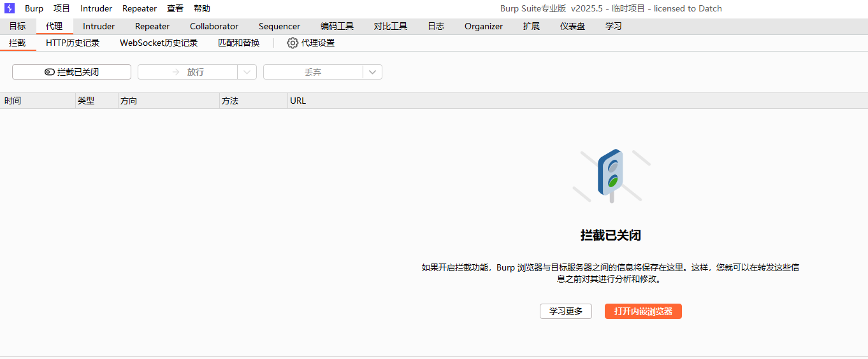The width and height of the screenshot is (868, 359).
Task: Open the 帮助 menu
Action: click(201, 8)
